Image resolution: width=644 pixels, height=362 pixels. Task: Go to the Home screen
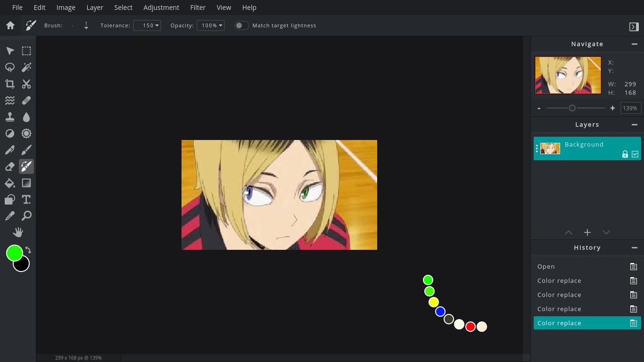tap(10, 25)
